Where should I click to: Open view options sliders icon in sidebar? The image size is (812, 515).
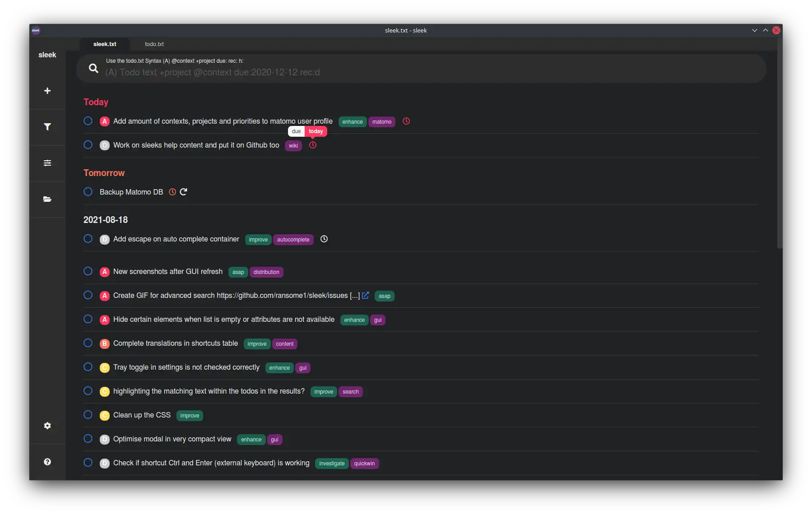(x=47, y=163)
